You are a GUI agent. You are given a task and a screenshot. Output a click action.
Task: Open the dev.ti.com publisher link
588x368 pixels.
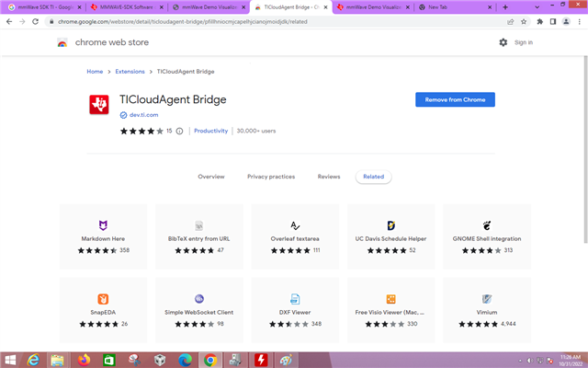pos(143,115)
